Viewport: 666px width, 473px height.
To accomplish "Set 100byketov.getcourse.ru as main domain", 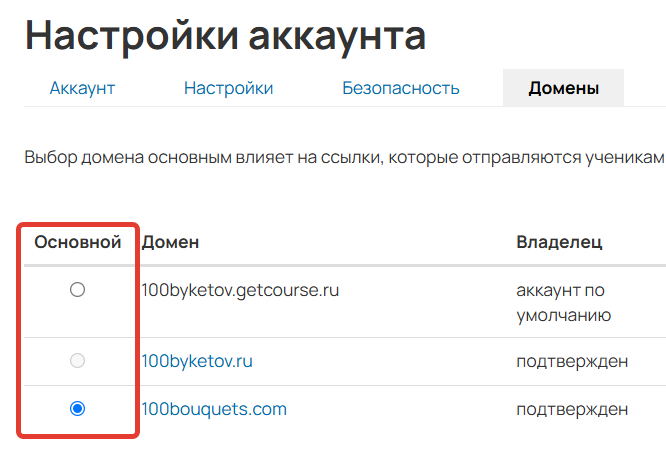I will click(x=77, y=290).
